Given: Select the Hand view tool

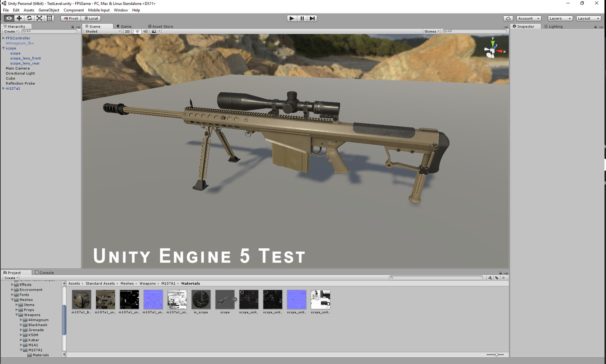Looking at the screenshot, I should pyautogui.click(x=9, y=18).
